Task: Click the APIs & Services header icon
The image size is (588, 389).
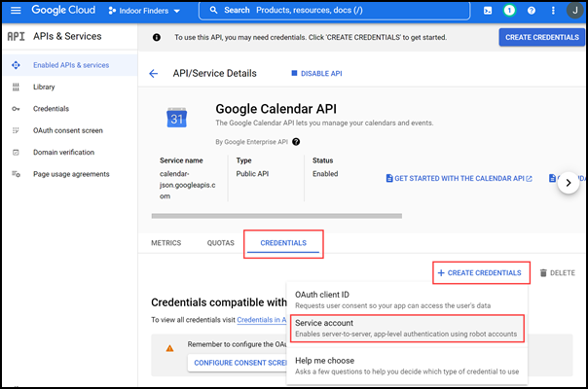Action: [x=17, y=36]
